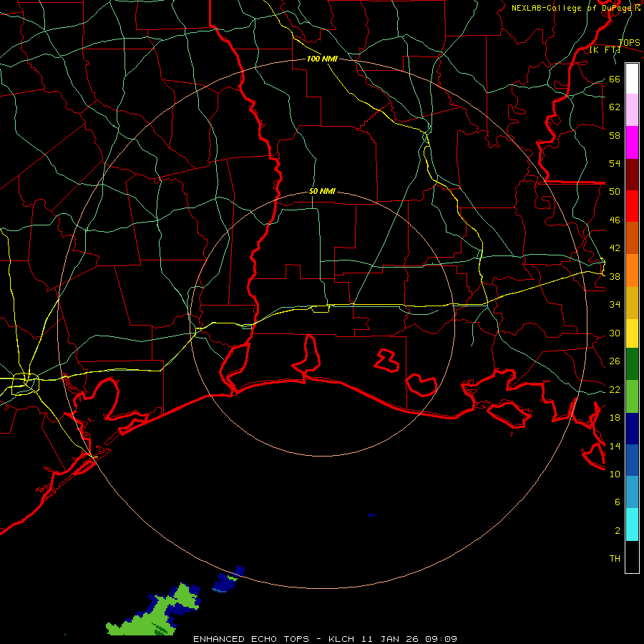Click the 38 value on the legend
Screen dimensions: 644x644
click(615, 277)
